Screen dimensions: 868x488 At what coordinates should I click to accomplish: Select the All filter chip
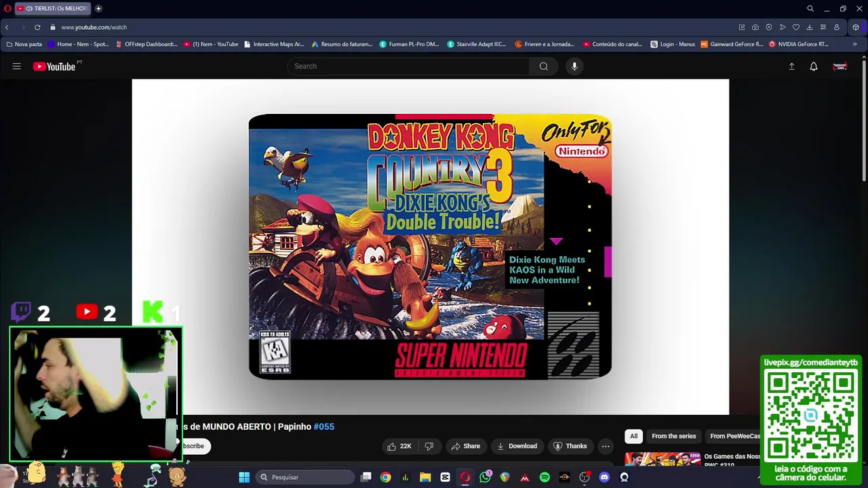[633, 436]
